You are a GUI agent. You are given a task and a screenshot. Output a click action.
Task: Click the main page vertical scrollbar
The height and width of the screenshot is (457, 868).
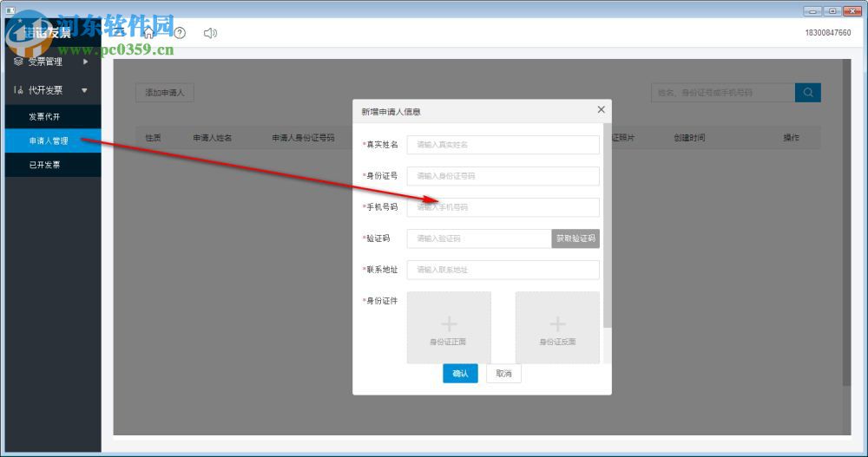[846, 222]
